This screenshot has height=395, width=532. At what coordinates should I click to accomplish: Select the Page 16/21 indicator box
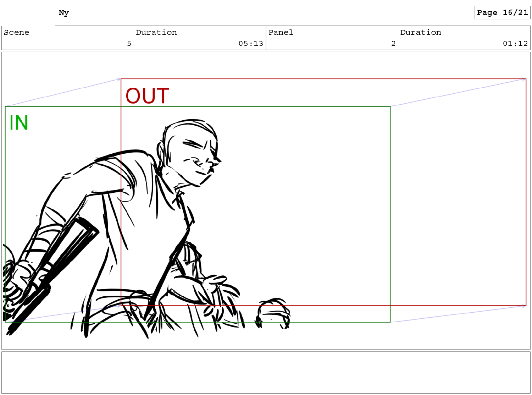coord(502,12)
